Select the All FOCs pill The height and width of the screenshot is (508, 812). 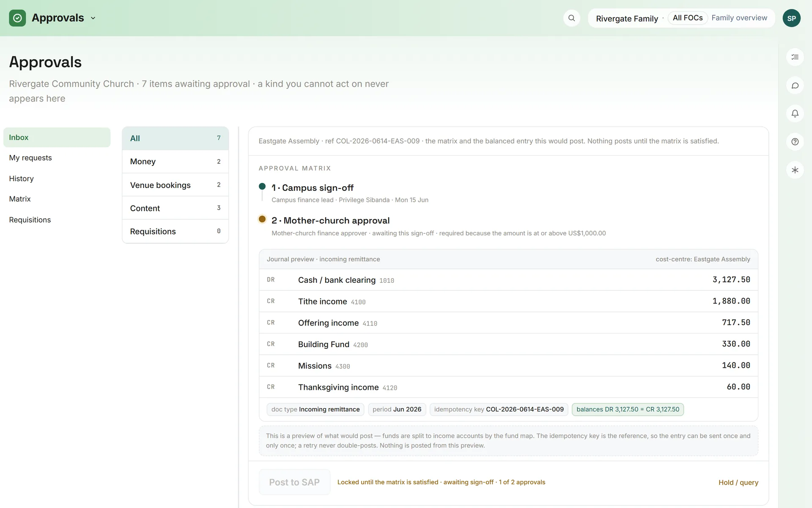688,18
